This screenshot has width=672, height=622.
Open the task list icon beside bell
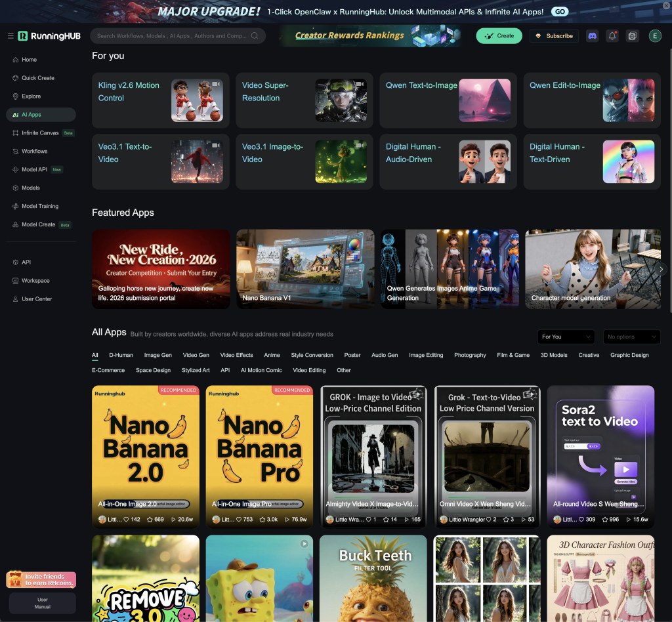[632, 36]
